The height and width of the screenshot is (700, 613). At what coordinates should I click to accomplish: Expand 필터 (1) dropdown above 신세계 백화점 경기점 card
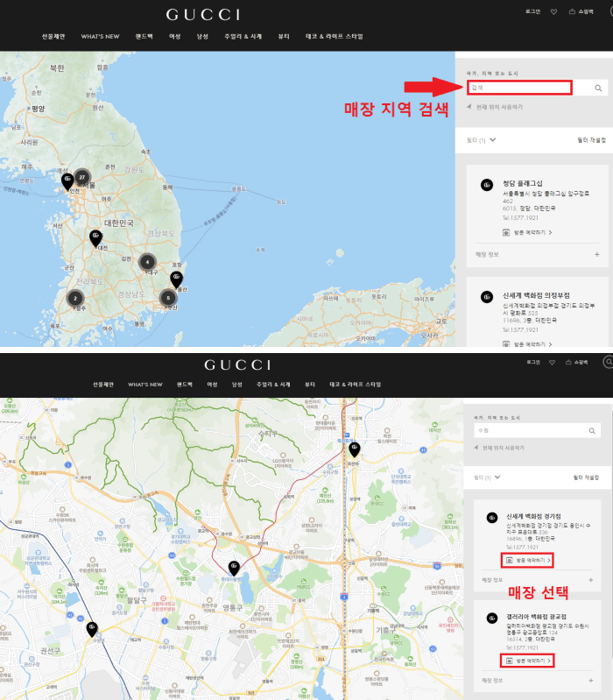pyautogui.click(x=487, y=477)
